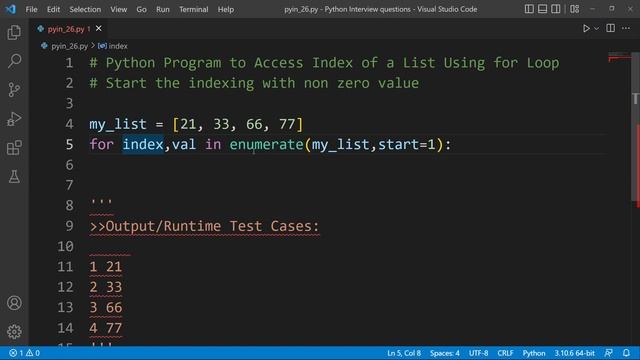Close the pyin_26.py tab

point(99,29)
